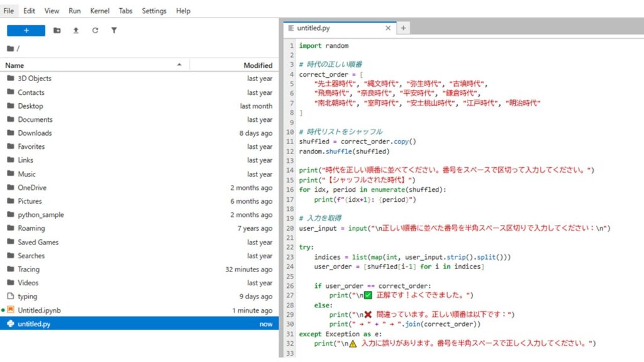Refresh the file browser list

pyautogui.click(x=95, y=30)
